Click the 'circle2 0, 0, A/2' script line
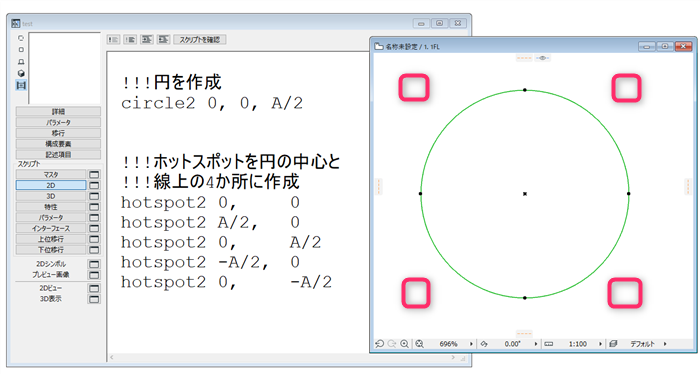 point(212,104)
